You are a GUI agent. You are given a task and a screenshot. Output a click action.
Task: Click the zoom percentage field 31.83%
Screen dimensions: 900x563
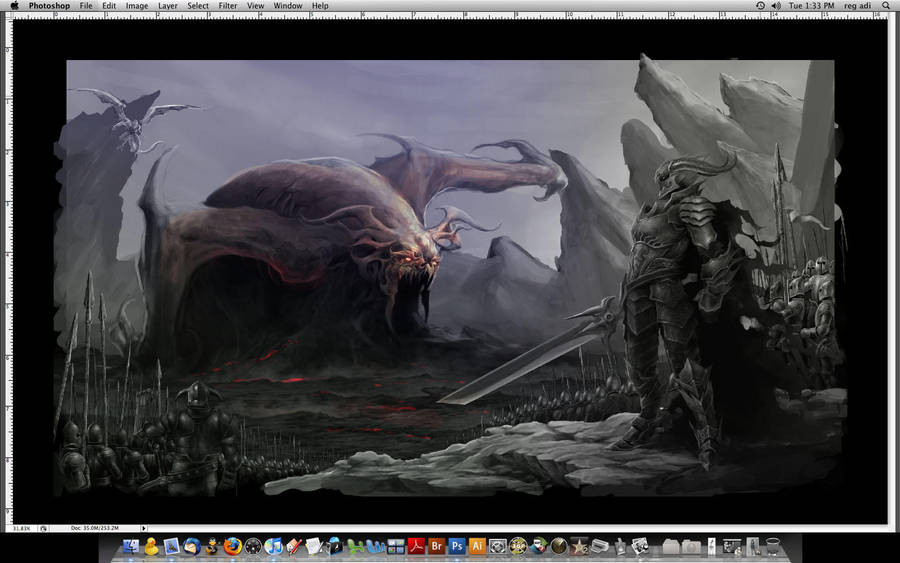pos(22,528)
